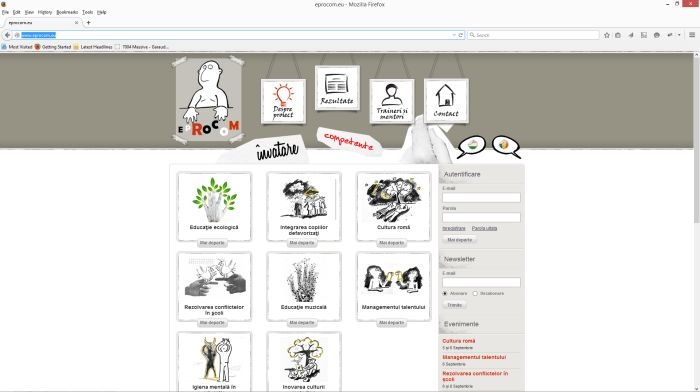Click the page reload icon
Viewport: 700px width, 392px height.
[x=461, y=35]
